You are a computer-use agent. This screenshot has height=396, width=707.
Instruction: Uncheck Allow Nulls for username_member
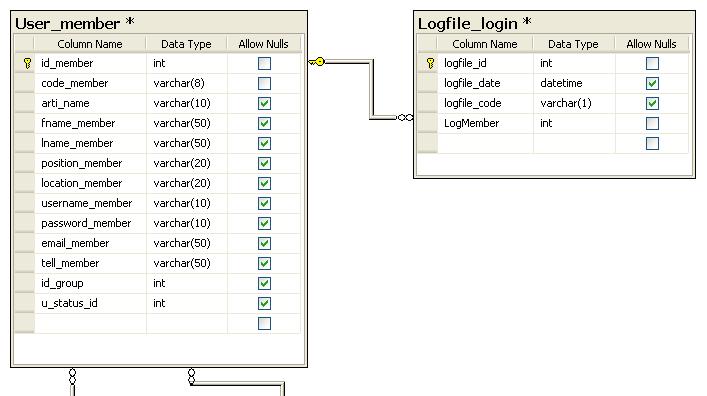tap(264, 203)
